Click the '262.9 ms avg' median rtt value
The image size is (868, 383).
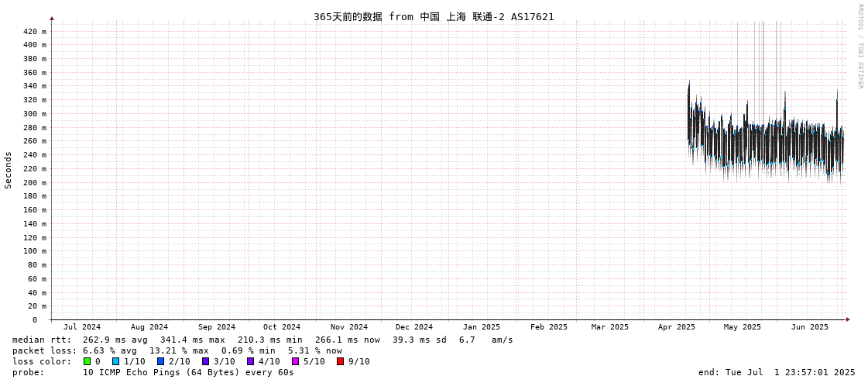[115, 340]
